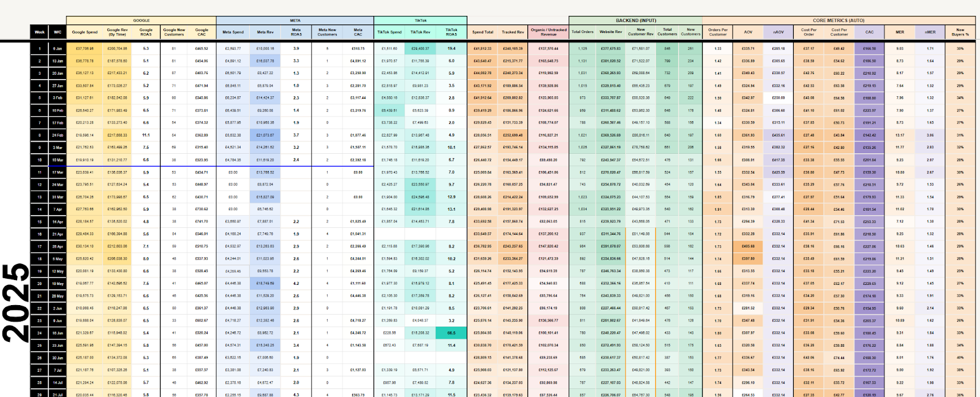Viewport: 980px width, 397px height.
Task: Select the BACKEND (INPUT) group header
Action: (635, 20)
